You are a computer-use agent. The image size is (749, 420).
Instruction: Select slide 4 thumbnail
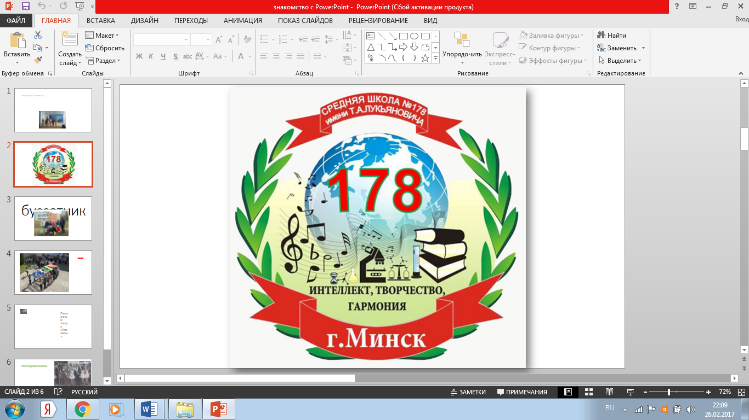53,272
